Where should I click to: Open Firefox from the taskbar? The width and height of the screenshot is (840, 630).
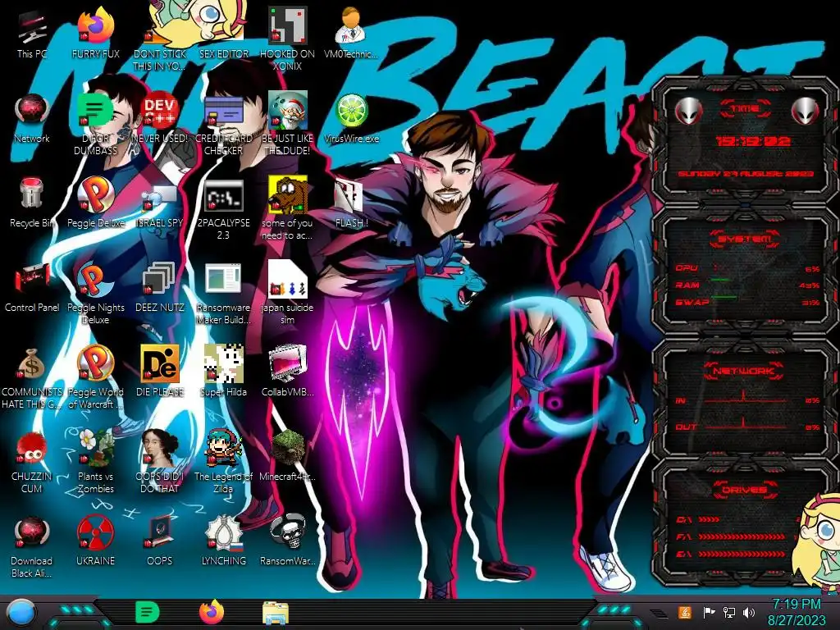pos(212,612)
